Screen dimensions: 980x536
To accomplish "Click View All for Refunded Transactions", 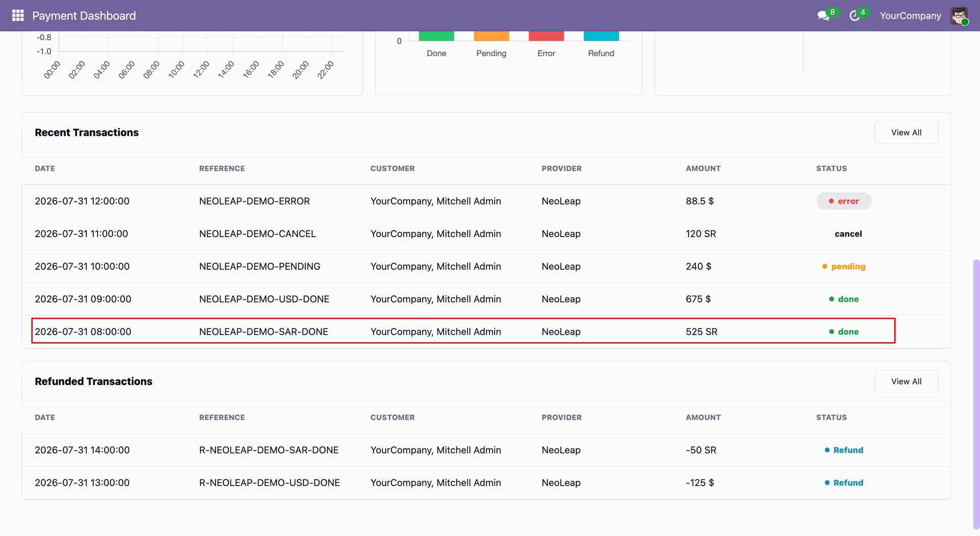I will (906, 381).
